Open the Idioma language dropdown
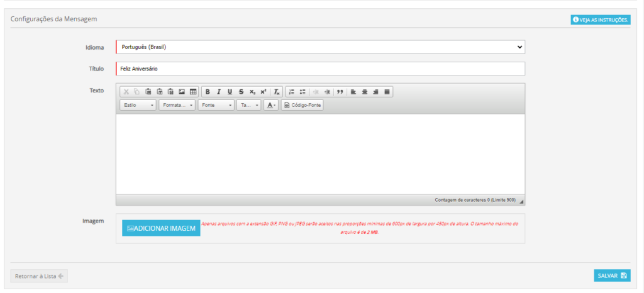 point(320,47)
